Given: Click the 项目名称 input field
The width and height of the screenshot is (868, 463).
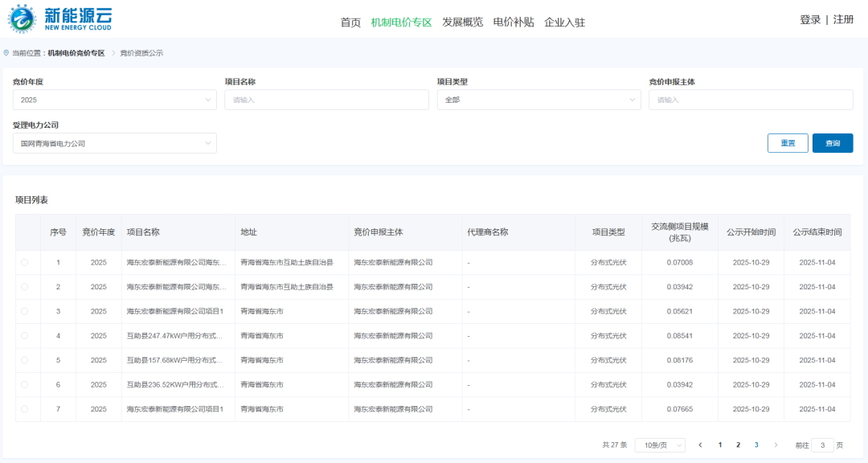Looking at the screenshot, I should click(x=326, y=100).
